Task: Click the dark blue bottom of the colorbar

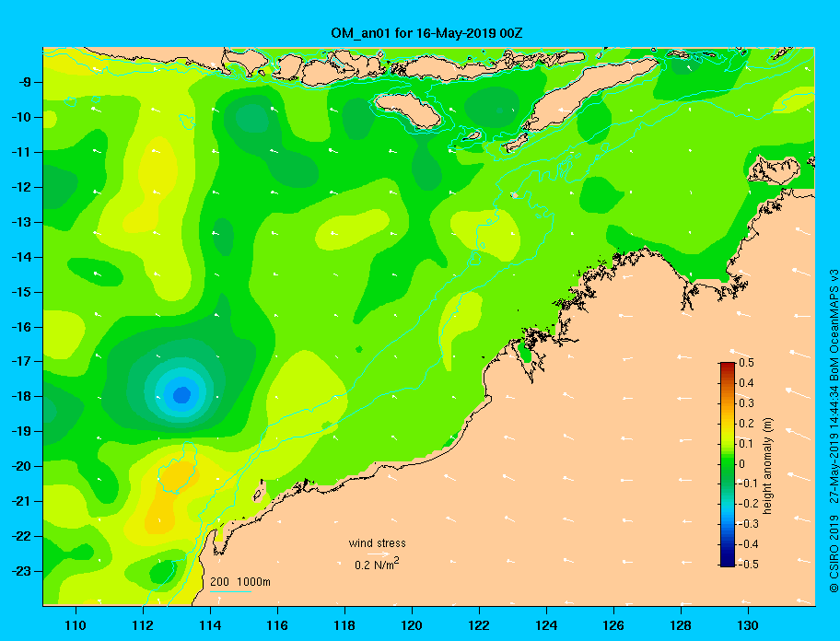Action: click(728, 563)
